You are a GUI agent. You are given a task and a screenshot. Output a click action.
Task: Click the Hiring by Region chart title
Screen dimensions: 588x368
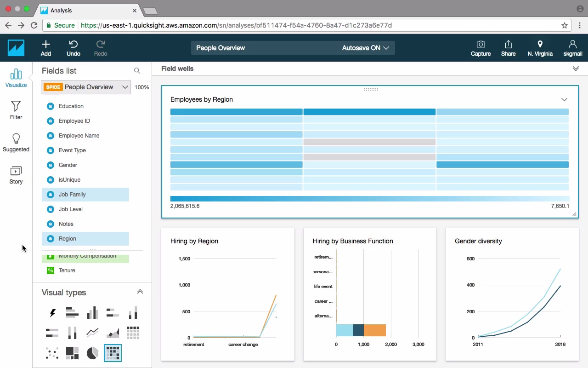(194, 241)
